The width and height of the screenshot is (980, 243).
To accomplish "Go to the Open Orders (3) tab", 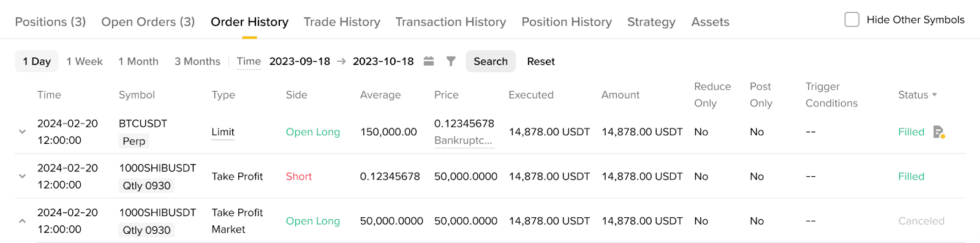I will [x=148, y=22].
